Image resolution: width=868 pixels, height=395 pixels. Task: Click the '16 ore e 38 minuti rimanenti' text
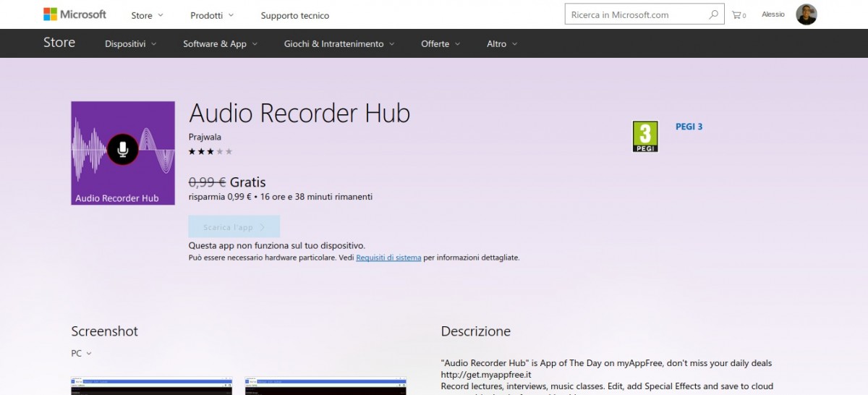tap(316, 197)
